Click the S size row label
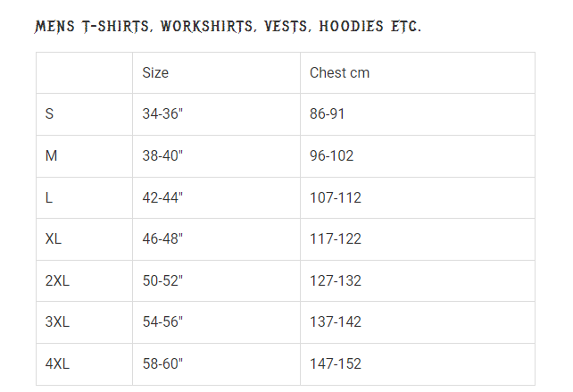Viewport: 573px width, 392px height. click(49, 113)
